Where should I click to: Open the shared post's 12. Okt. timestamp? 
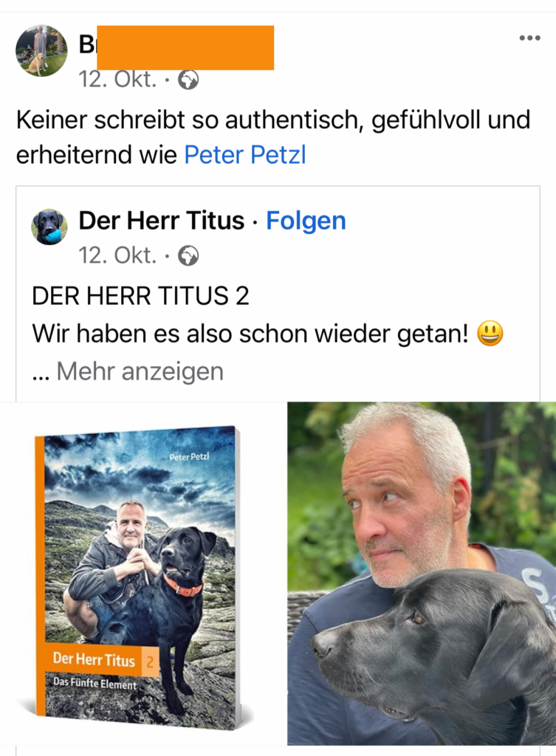[x=117, y=255]
